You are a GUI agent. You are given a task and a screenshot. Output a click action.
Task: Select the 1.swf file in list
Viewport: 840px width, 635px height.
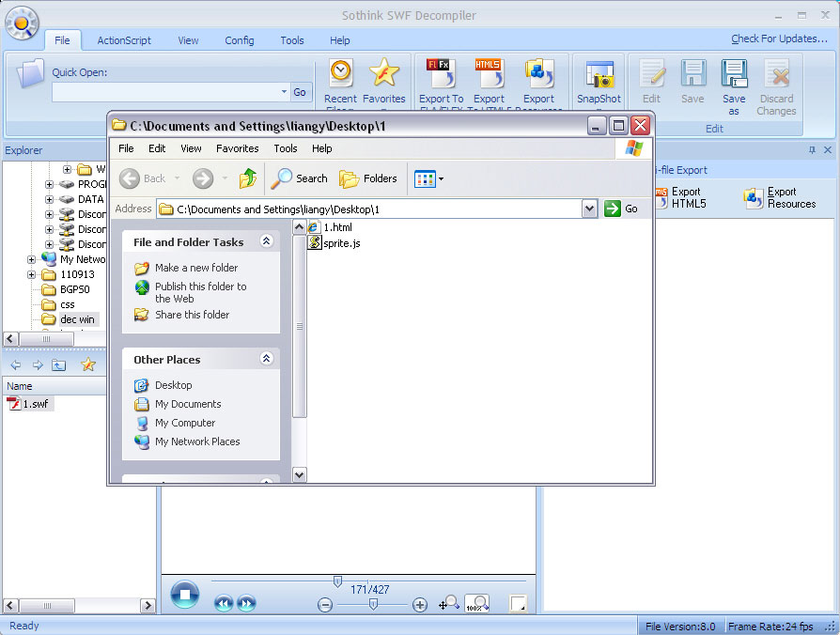[29, 404]
